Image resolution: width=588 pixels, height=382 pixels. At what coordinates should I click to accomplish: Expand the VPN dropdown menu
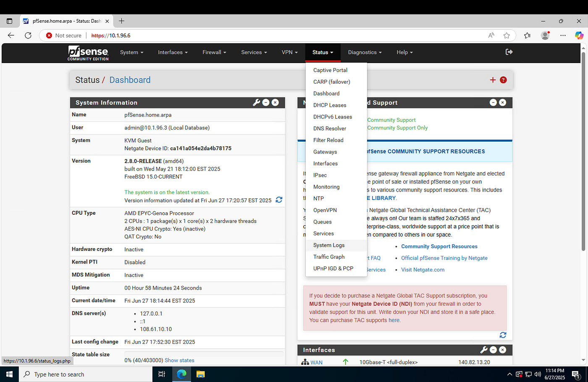pos(290,52)
